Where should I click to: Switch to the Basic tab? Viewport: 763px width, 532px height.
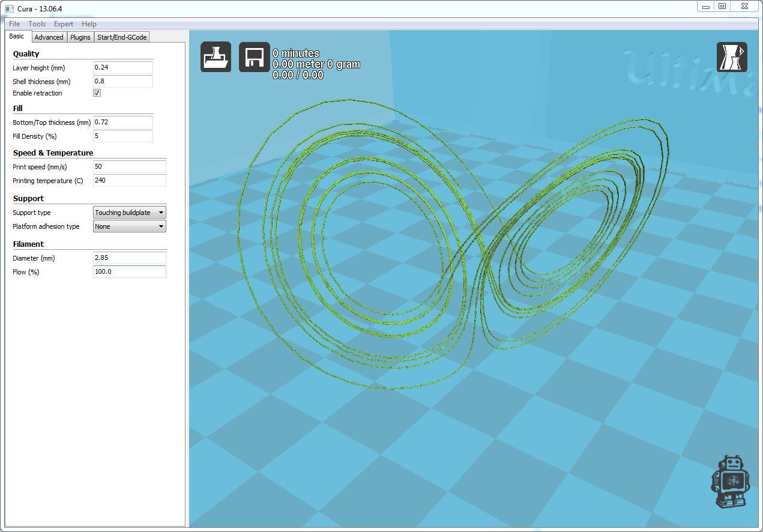[17, 37]
